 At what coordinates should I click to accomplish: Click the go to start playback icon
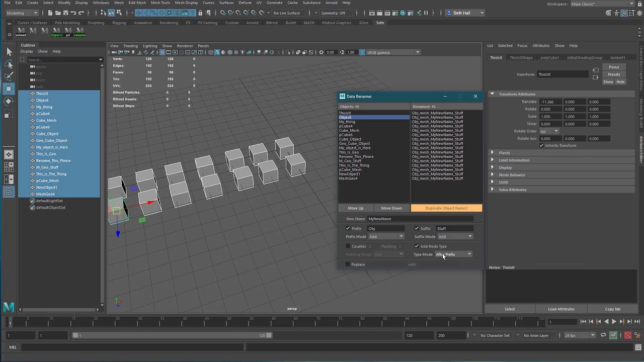click(x=583, y=322)
